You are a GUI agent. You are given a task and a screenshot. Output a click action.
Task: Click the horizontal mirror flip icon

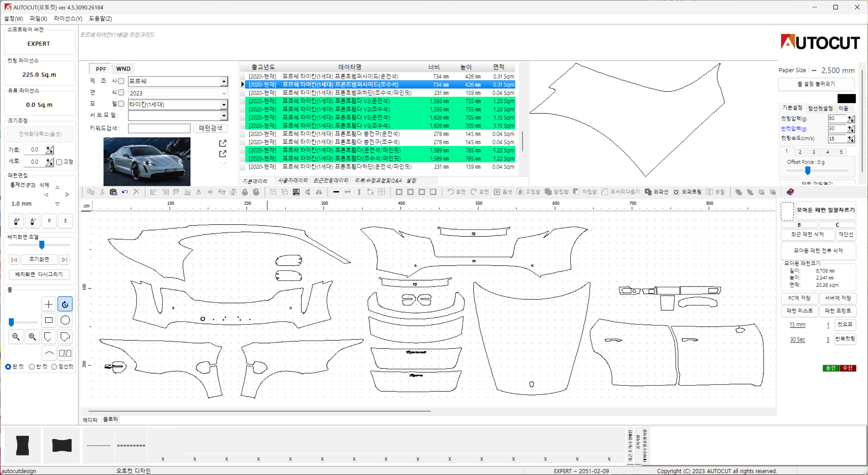(319, 192)
